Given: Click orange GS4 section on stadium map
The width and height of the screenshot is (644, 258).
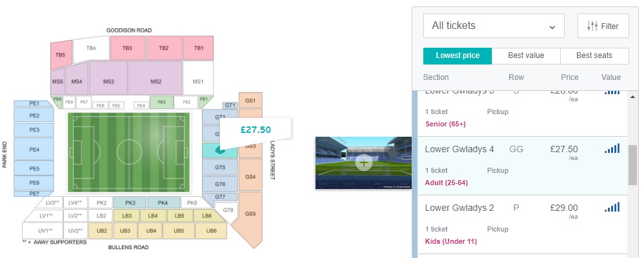Looking at the screenshot, I should point(250,177).
